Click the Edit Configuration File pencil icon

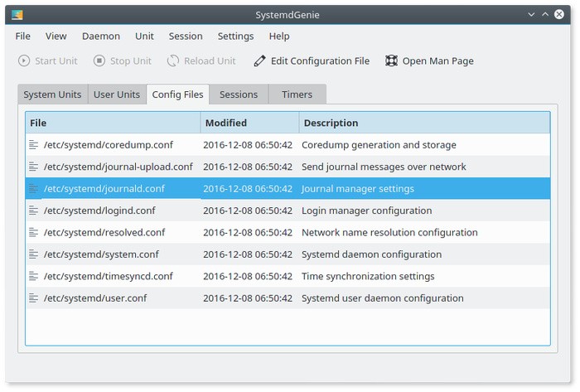pyautogui.click(x=260, y=60)
